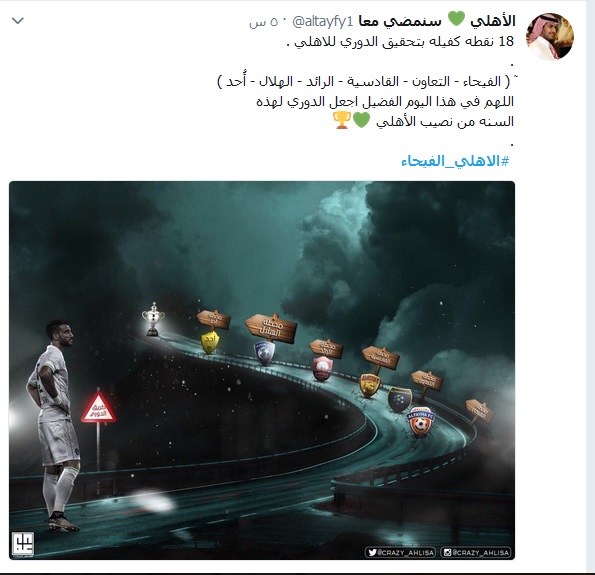Select the green heart beside the trophy emoji
The width and height of the screenshot is (595, 575).
pyautogui.click(x=361, y=121)
